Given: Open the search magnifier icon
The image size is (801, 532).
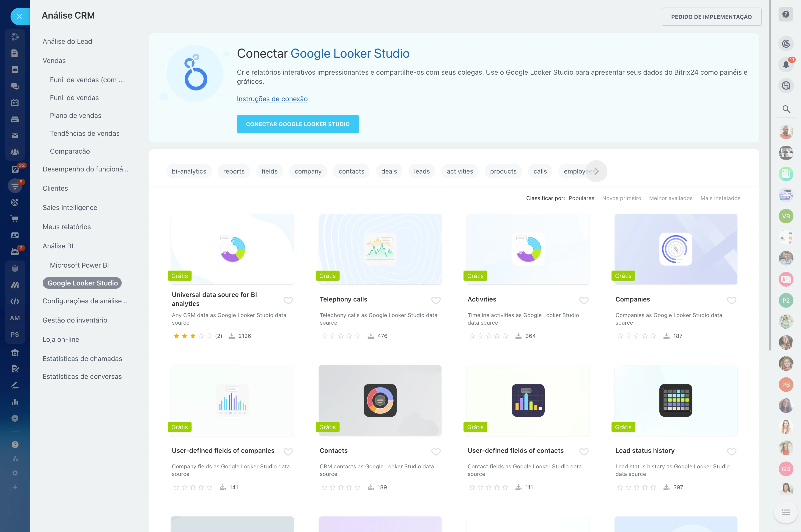Looking at the screenshot, I should click(x=786, y=109).
